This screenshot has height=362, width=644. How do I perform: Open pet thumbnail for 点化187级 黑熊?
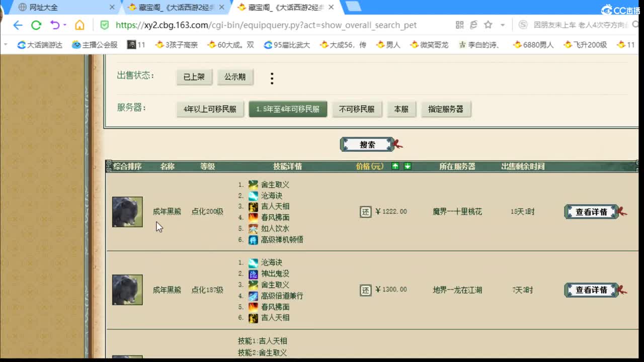pyautogui.click(x=127, y=290)
